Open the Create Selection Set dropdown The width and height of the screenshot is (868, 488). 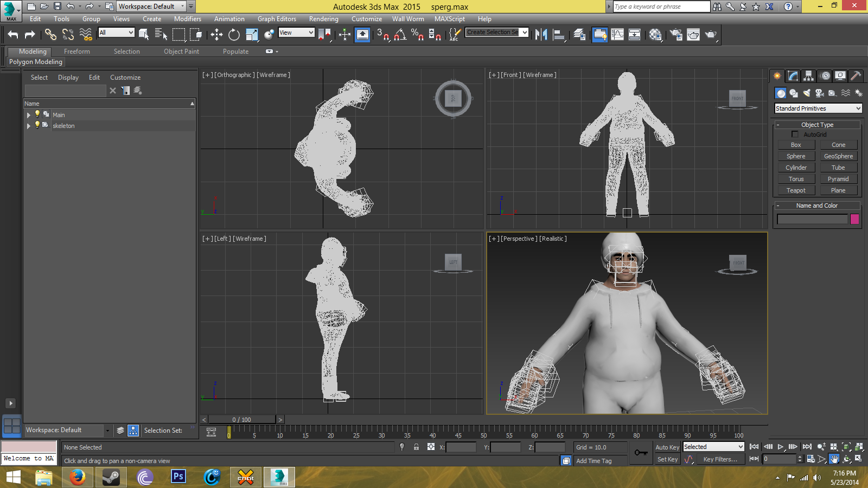tap(497, 32)
